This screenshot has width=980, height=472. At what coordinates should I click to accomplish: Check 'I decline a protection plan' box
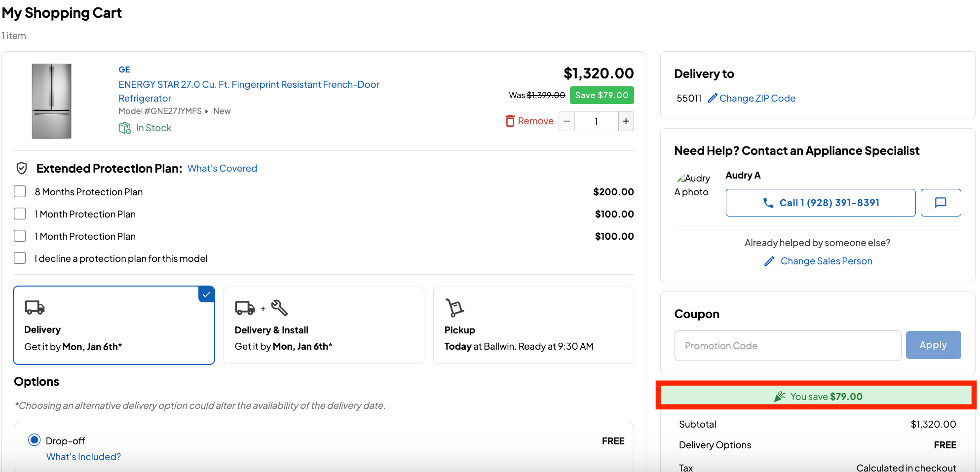point(20,258)
